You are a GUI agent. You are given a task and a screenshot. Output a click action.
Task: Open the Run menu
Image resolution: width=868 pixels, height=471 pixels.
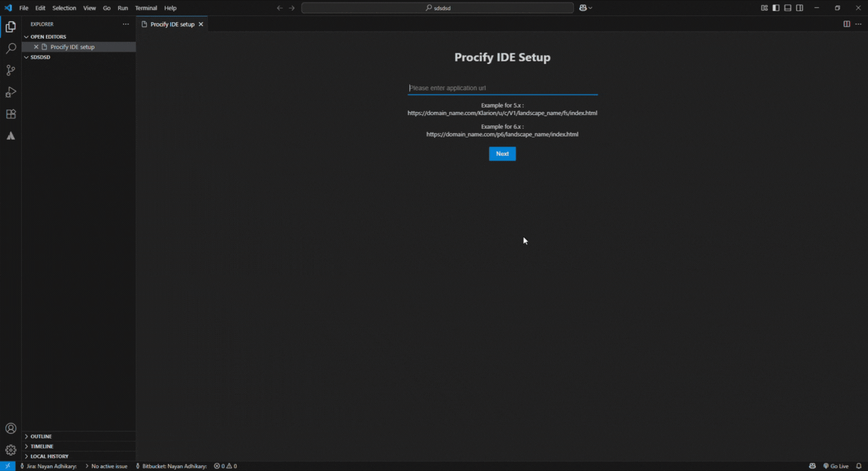122,8
